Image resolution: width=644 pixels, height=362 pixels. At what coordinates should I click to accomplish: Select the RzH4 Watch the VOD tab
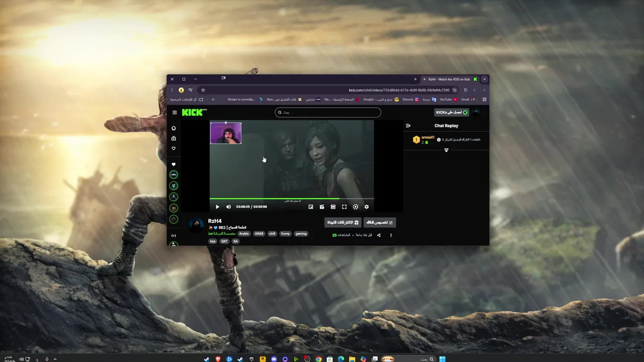pyautogui.click(x=450, y=79)
